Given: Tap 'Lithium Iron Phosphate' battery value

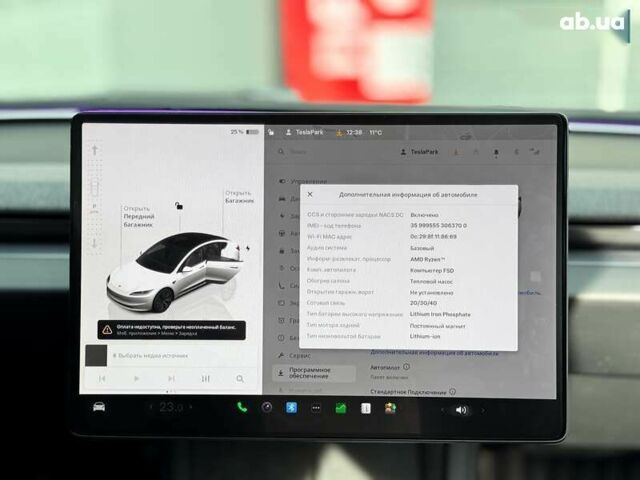Looking at the screenshot, I should pyautogui.click(x=440, y=314).
